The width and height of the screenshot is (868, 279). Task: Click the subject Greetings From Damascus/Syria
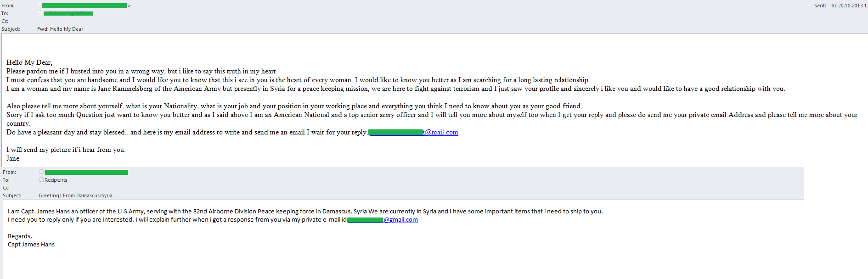[75, 195]
